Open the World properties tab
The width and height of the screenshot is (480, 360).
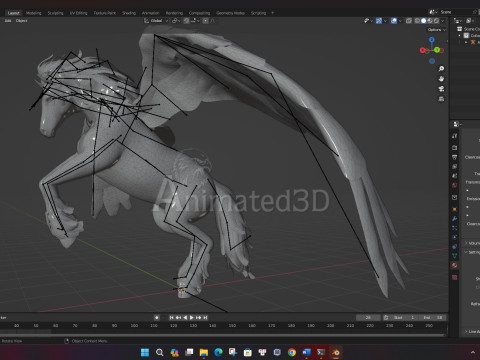tap(454, 185)
